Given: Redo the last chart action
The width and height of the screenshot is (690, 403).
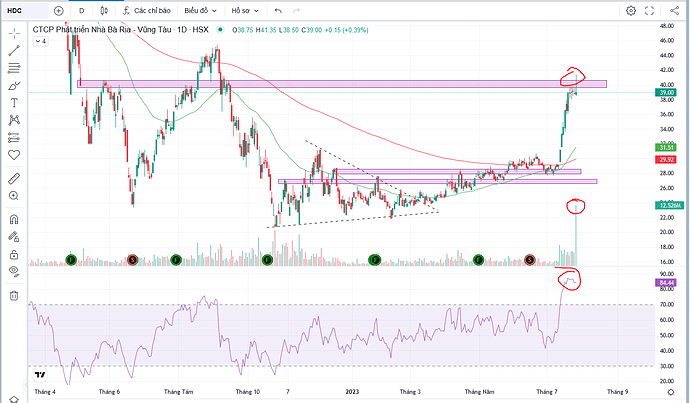Looking at the screenshot, I should point(296,11).
